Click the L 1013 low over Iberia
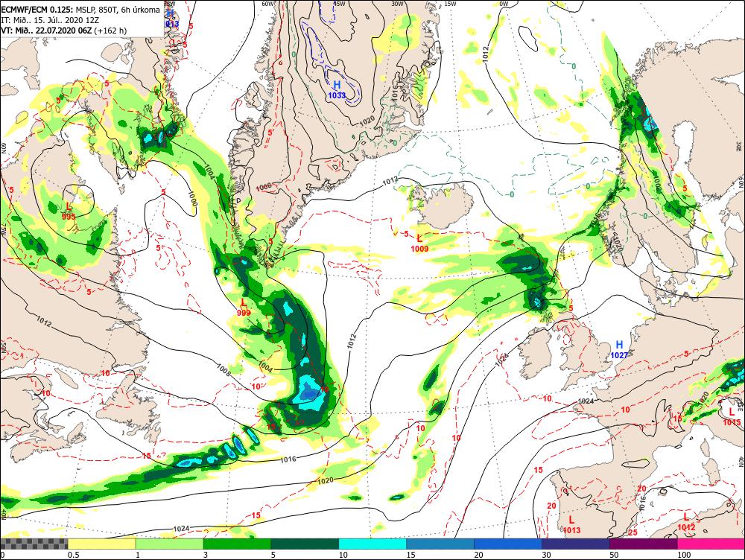745x560 pixels. point(571,525)
